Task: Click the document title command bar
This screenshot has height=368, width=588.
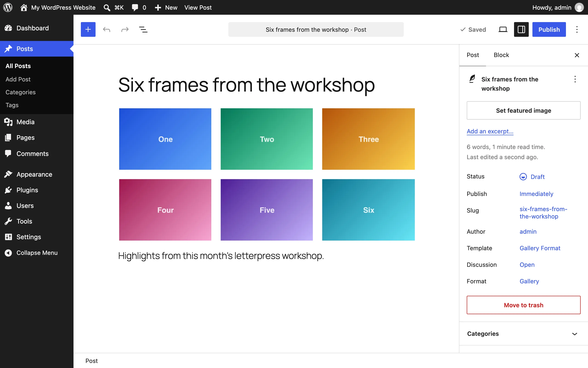Action: coord(316,29)
